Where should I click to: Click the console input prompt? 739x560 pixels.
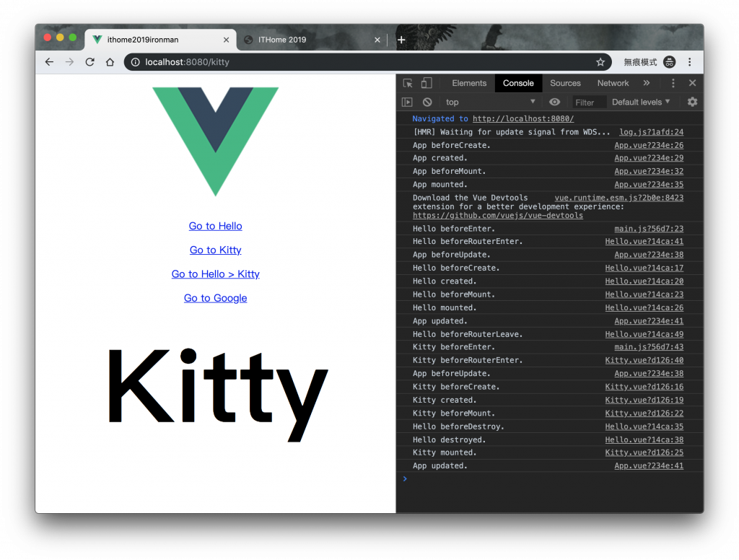tap(549, 479)
